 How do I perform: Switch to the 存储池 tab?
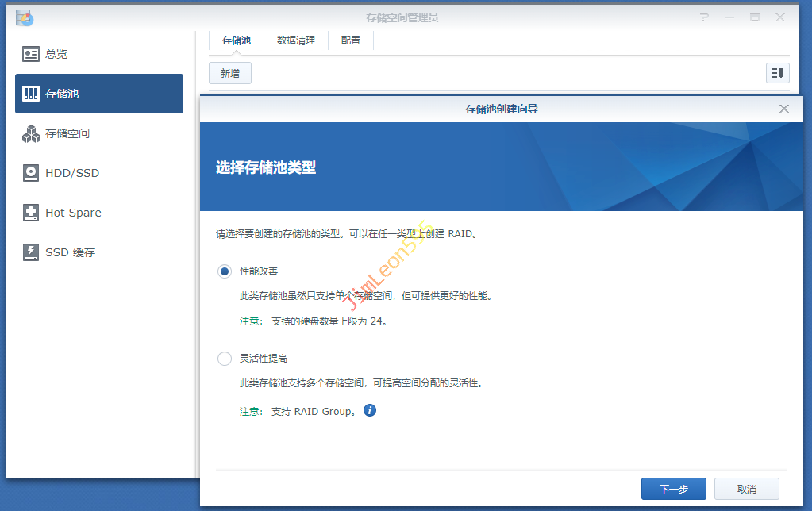(x=236, y=40)
